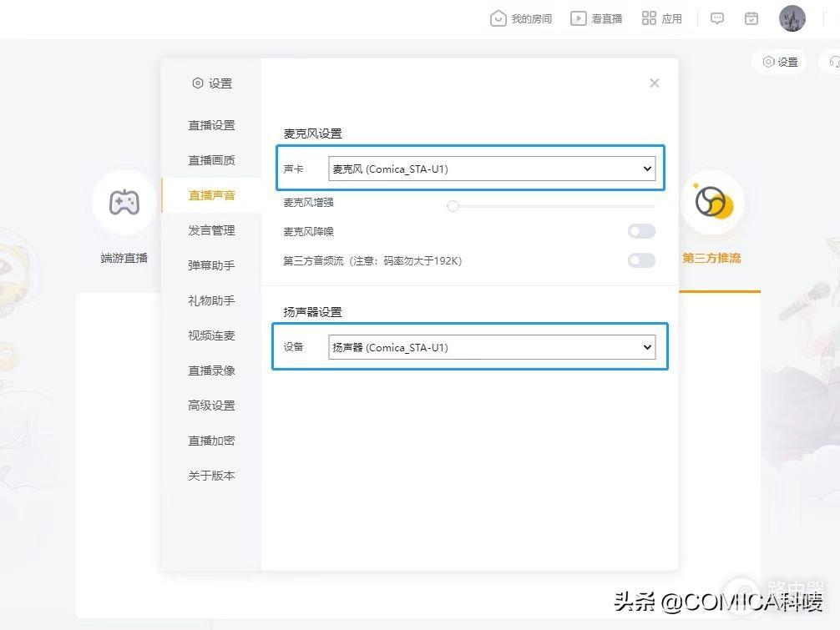Click the 麦克风增强 slider handle
The width and height of the screenshot is (840, 630).
pos(453,205)
